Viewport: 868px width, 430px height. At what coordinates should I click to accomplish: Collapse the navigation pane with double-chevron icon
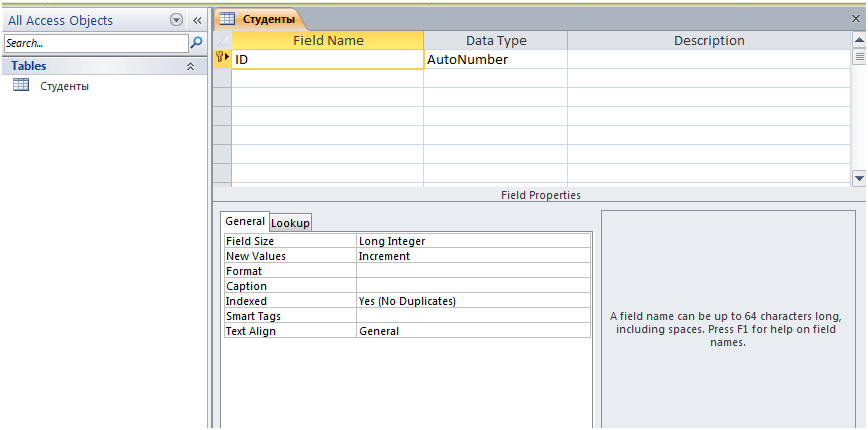pos(197,20)
